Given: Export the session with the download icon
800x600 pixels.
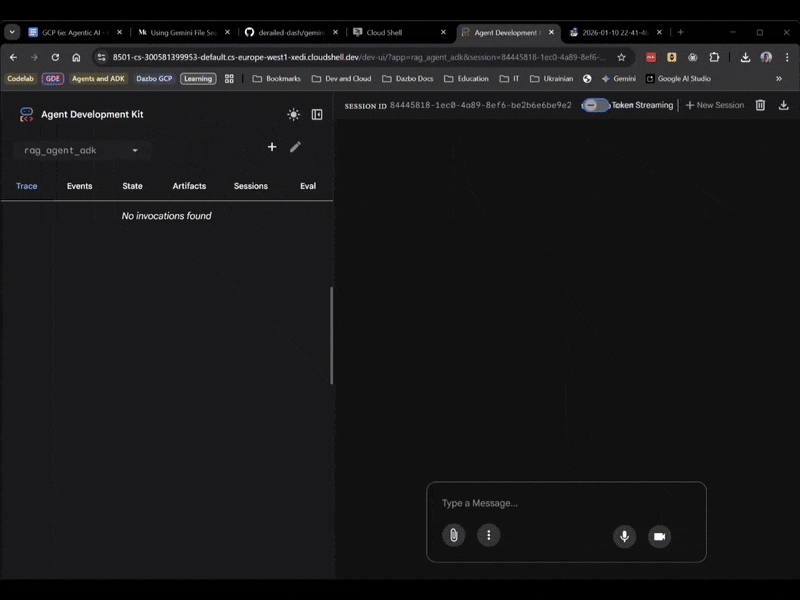Looking at the screenshot, I should (783, 105).
